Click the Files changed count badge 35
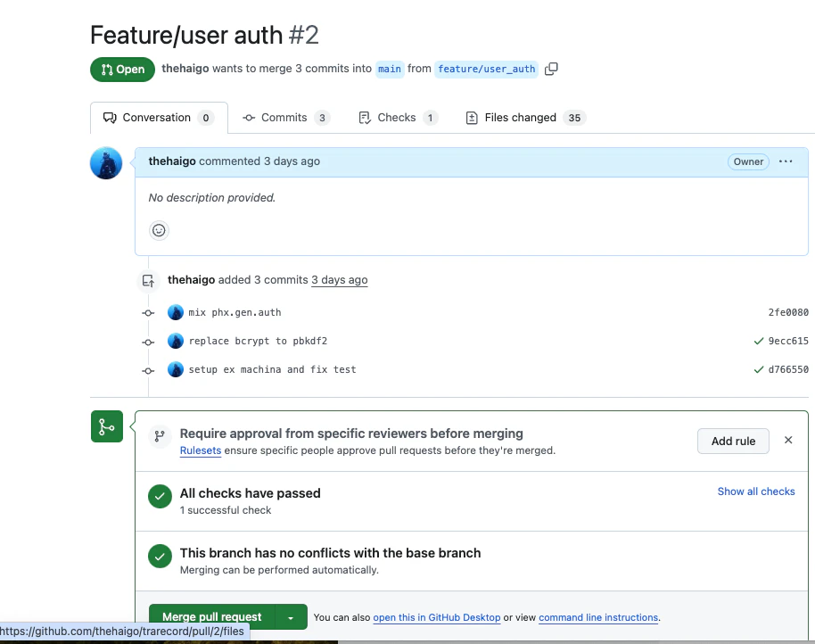The width and height of the screenshot is (815, 644). [574, 118]
